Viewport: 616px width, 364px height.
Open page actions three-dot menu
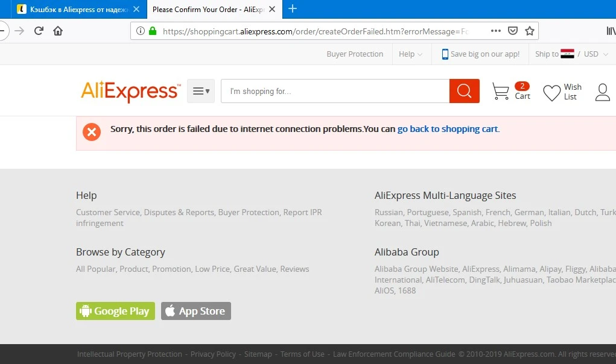(496, 31)
